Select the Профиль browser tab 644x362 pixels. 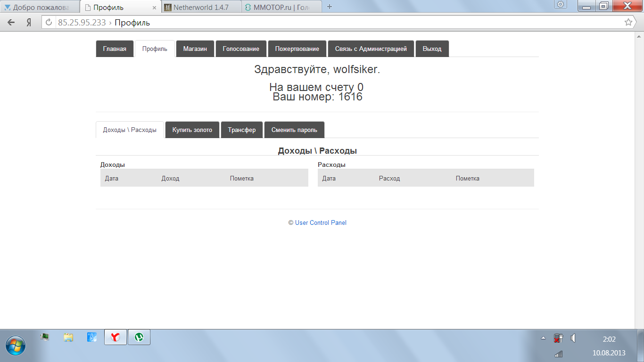pyautogui.click(x=120, y=7)
